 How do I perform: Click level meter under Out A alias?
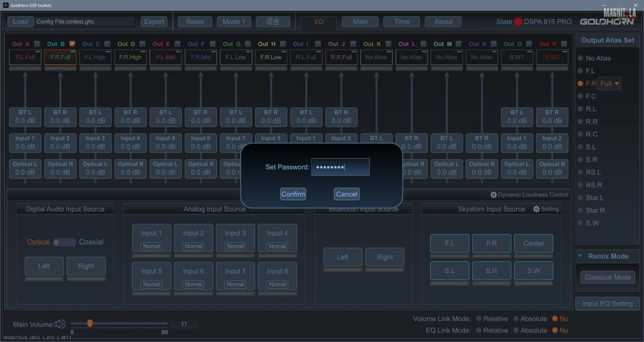point(25,68)
